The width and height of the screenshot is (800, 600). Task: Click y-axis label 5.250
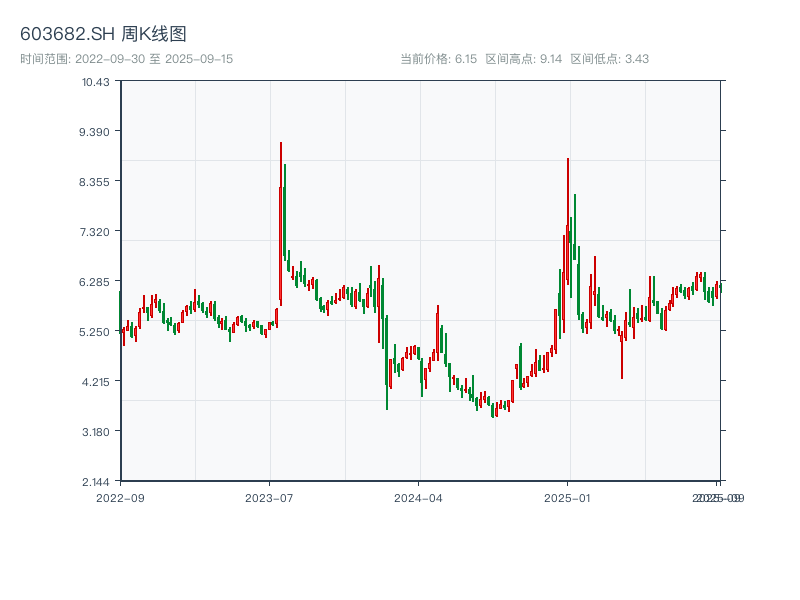(94, 332)
